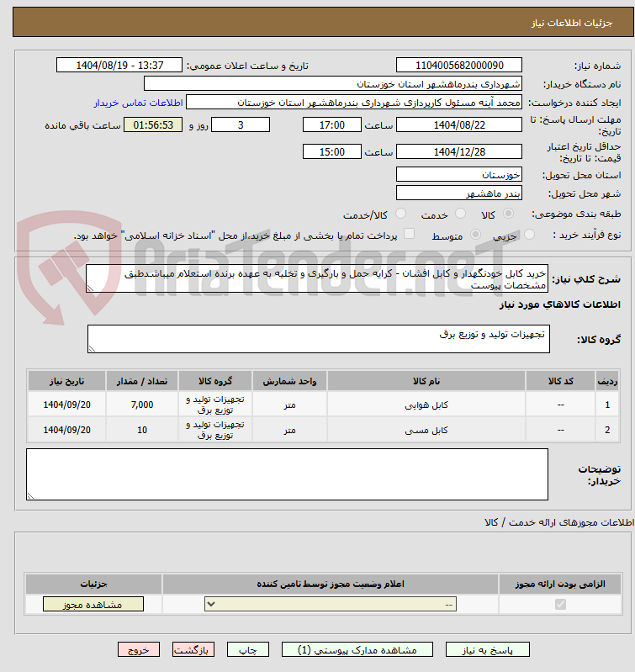Click the خروج exit button

(139, 649)
